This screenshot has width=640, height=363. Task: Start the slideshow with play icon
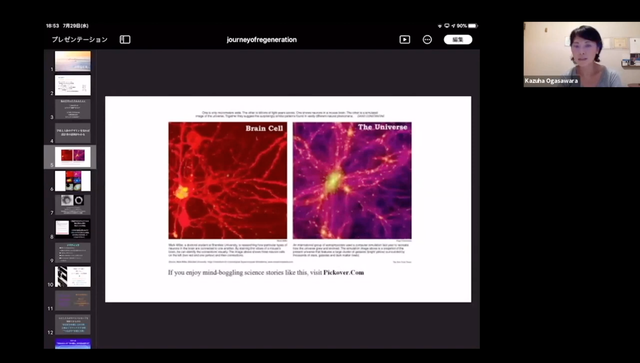pos(404,40)
